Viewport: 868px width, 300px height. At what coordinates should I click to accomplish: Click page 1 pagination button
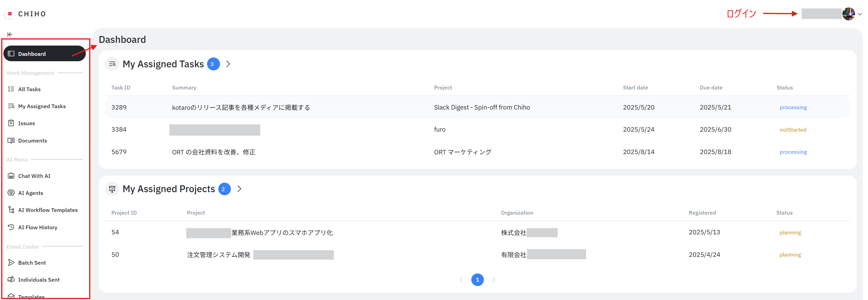477,280
